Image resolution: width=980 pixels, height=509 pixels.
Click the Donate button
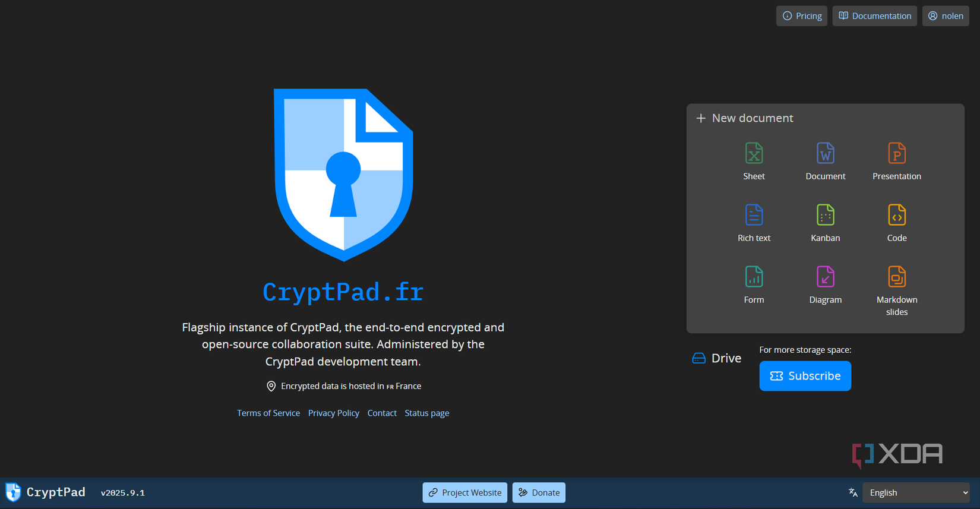(x=539, y=492)
